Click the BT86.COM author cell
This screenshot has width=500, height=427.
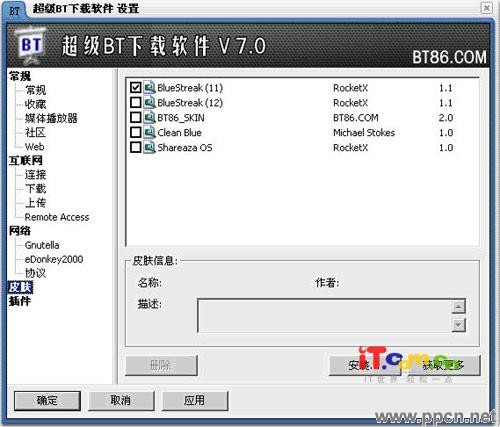tap(356, 118)
